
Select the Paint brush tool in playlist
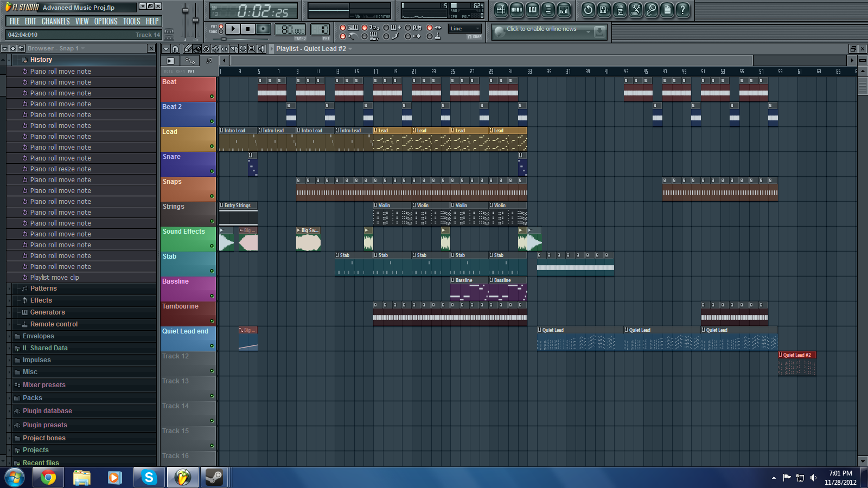(x=197, y=49)
